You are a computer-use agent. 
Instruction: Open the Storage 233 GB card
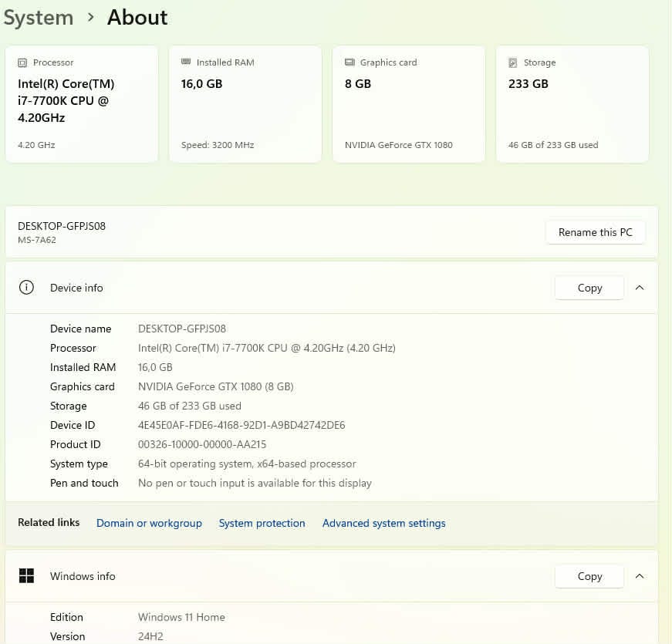coord(572,104)
